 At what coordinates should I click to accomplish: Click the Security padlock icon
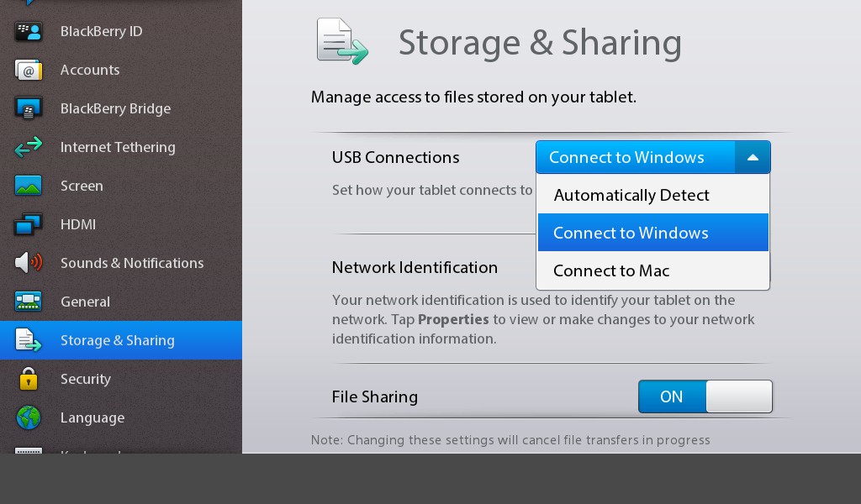pos(28,379)
